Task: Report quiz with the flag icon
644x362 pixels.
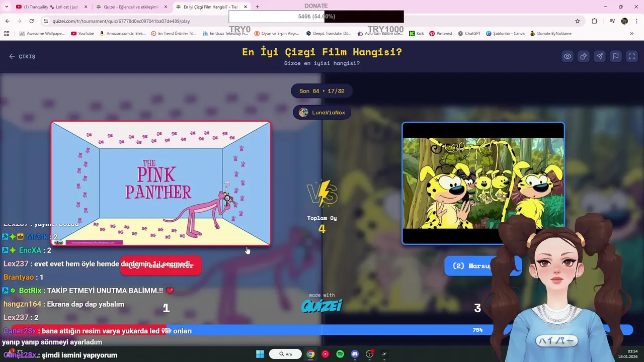Action: (616, 56)
